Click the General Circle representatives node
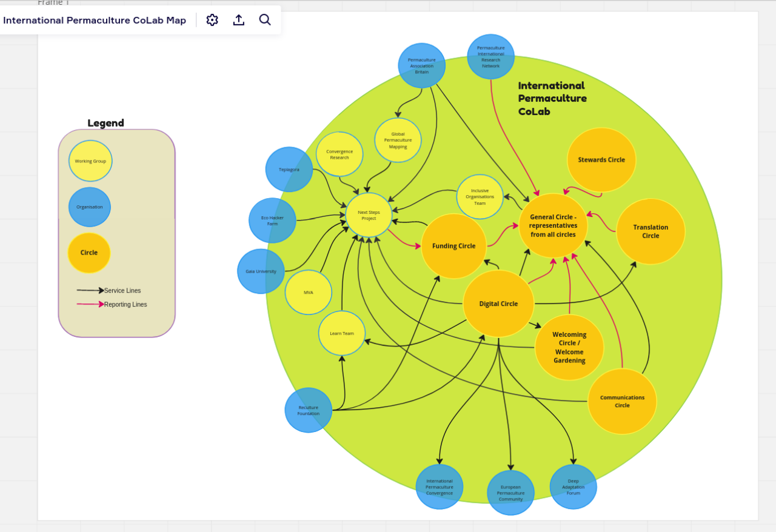The image size is (776, 532). [x=553, y=225]
